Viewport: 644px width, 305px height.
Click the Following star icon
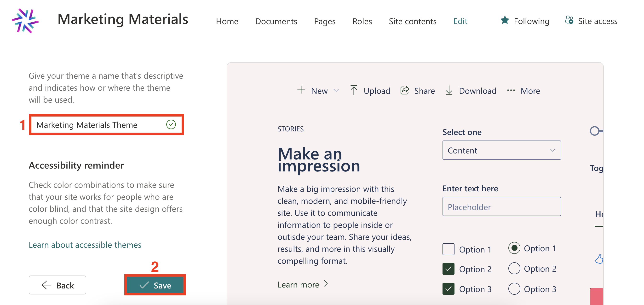(x=505, y=20)
